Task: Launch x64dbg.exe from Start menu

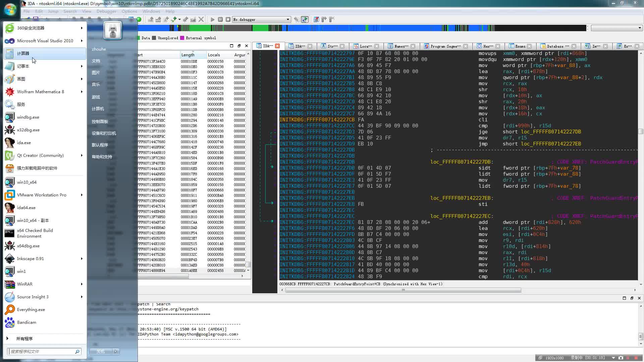Action: point(28,246)
